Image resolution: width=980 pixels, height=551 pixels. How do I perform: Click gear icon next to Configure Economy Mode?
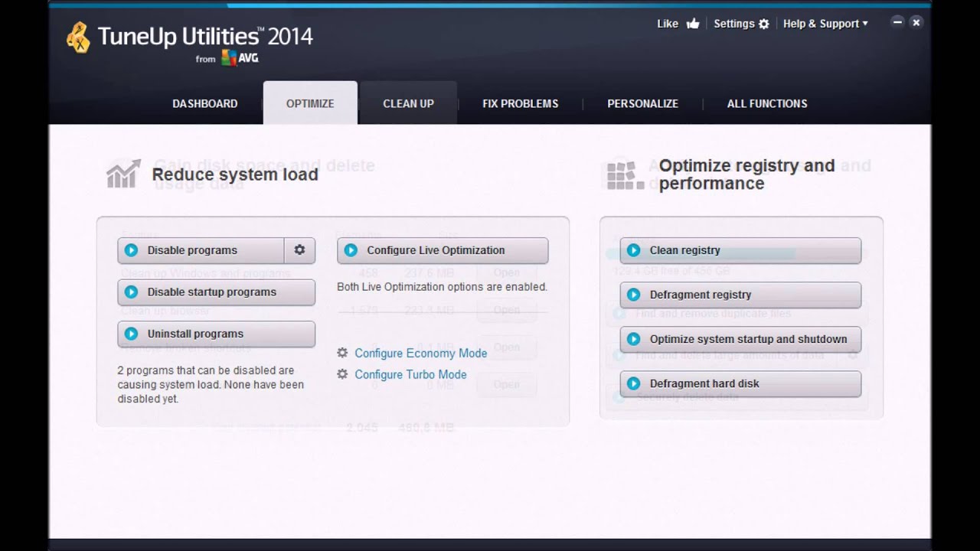(x=342, y=353)
